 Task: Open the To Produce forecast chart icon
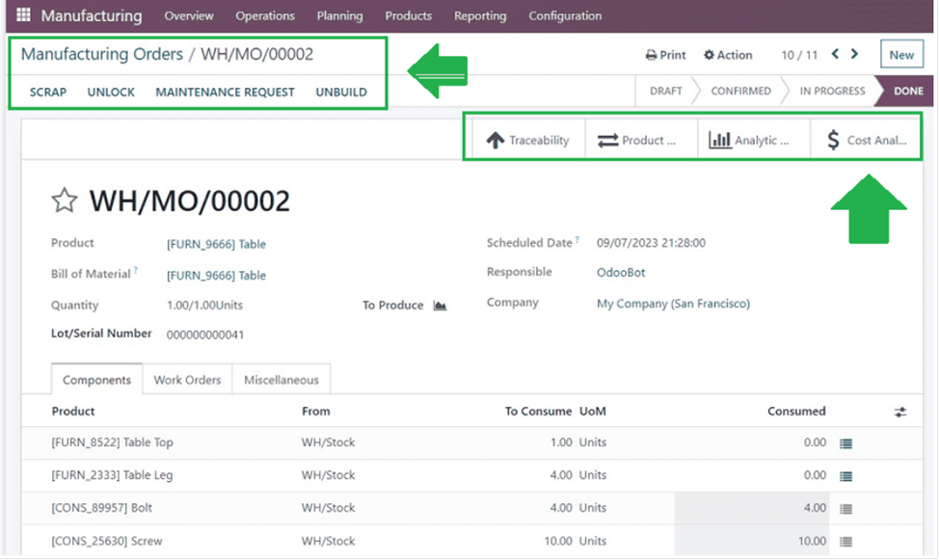[x=440, y=306]
